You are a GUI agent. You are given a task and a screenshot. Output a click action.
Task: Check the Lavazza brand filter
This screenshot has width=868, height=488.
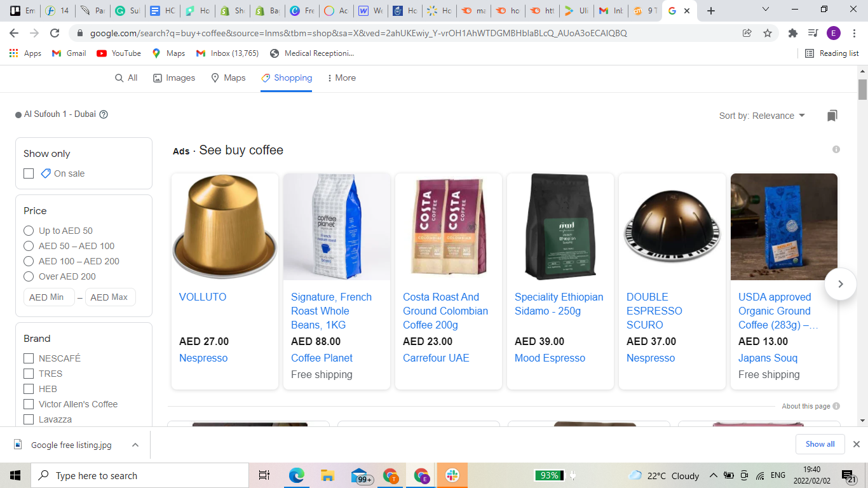pos(29,419)
